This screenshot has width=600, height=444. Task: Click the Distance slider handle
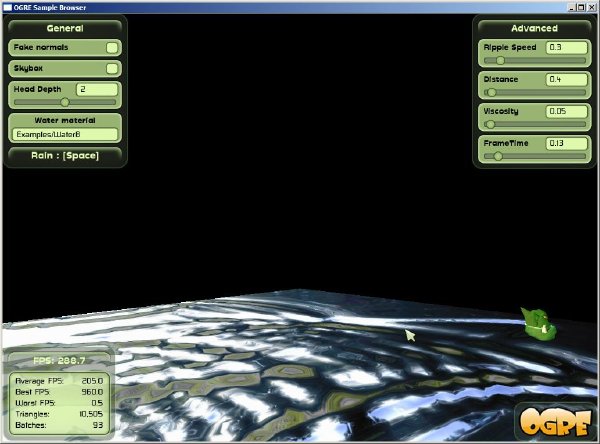point(492,92)
